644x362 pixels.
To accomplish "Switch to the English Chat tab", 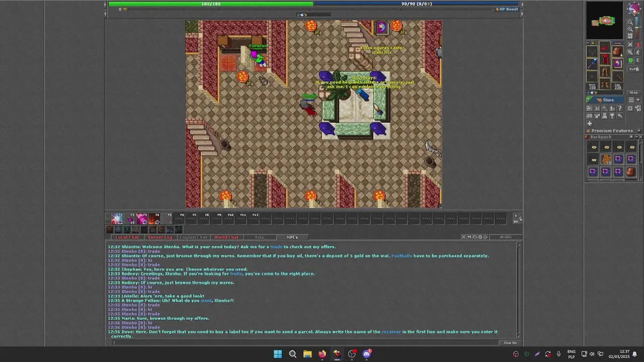I will coord(193,237).
